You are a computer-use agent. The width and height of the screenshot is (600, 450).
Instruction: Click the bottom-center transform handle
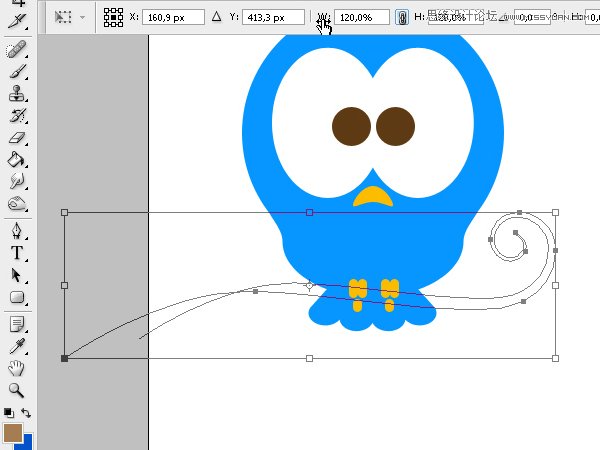pyautogui.click(x=310, y=359)
